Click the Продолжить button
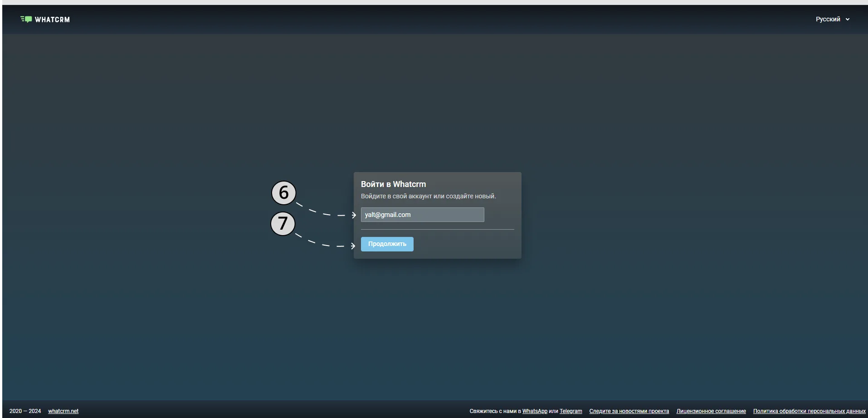This screenshot has height=418, width=868. (387, 244)
